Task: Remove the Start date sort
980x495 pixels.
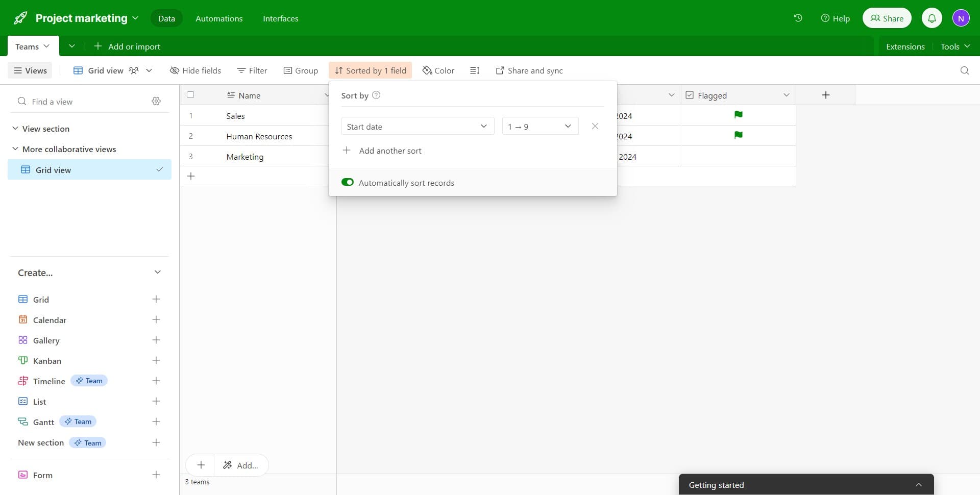Action: (x=595, y=126)
